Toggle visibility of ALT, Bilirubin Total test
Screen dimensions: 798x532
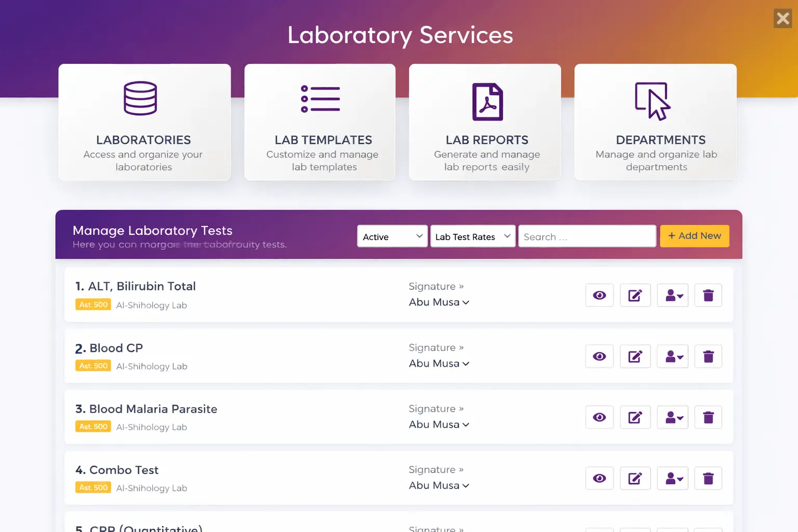click(x=599, y=295)
